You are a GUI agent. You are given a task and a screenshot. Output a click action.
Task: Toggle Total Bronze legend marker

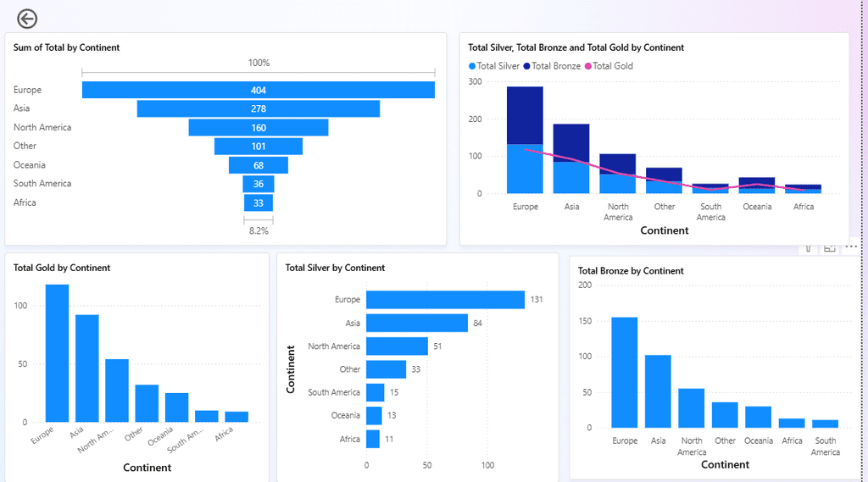pos(527,66)
